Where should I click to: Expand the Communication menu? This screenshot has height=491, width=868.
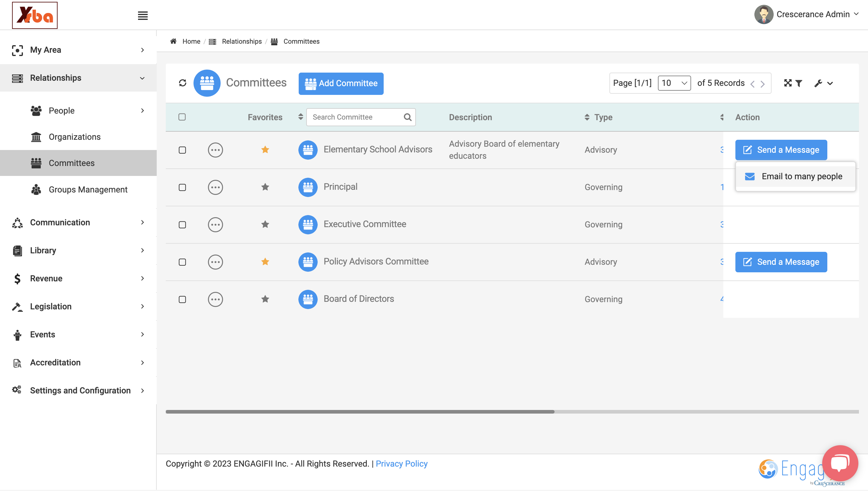[x=78, y=223]
